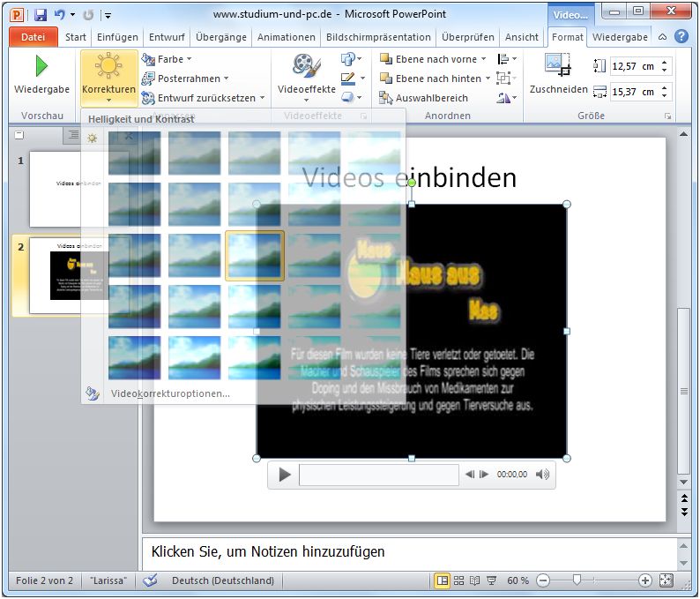
Task: Open Videokorrekturoptionen link
Action: pyautogui.click(x=170, y=393)
